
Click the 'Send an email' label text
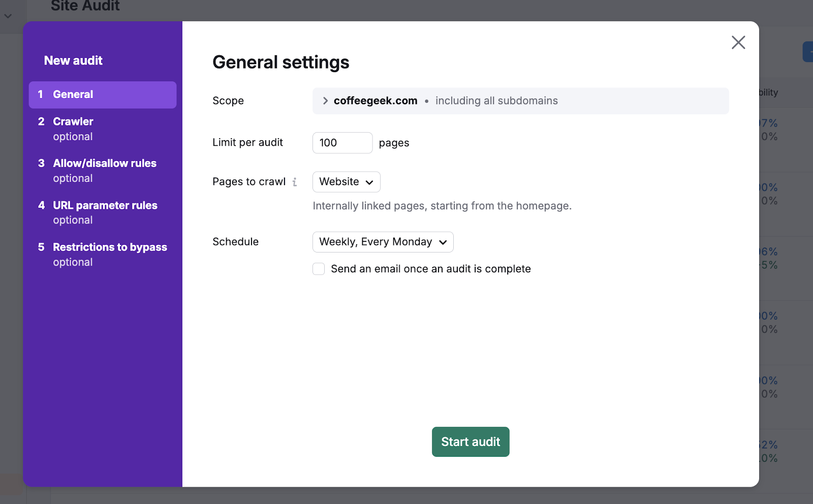(430, 269)
